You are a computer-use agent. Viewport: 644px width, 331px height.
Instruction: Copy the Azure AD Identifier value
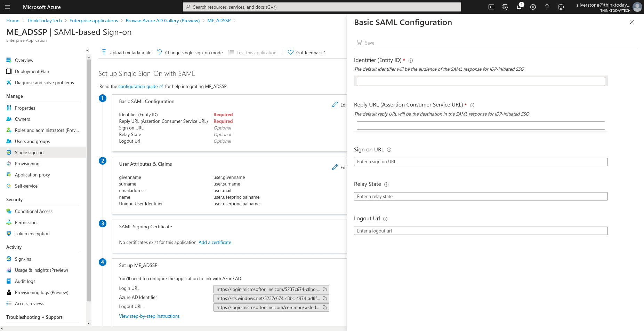[x=325, y=298]
